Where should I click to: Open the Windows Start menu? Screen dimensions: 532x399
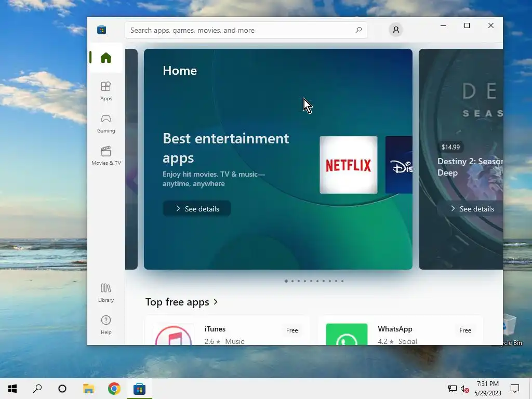pyautogui.click(x=12, y=389)
